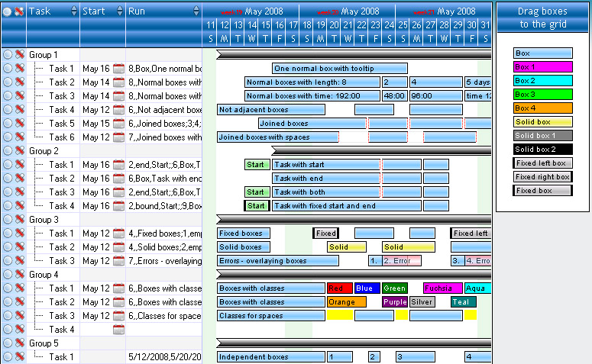This screenshot has width=592, height=364.
Task: Click the delete-all icon in the header row
Action: click(19, 11)
